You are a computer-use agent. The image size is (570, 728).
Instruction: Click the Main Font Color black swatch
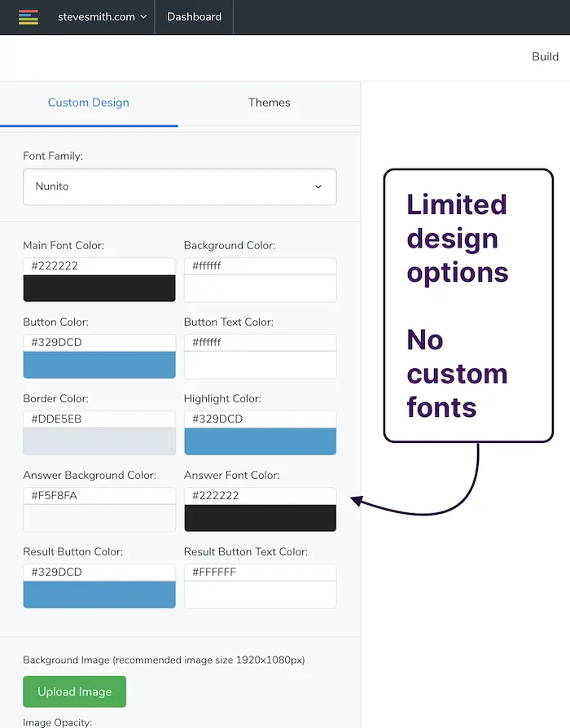(99, 287)
